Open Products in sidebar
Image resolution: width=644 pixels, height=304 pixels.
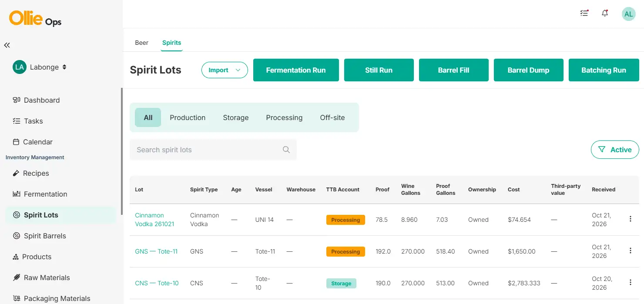[x=37, y=257]
